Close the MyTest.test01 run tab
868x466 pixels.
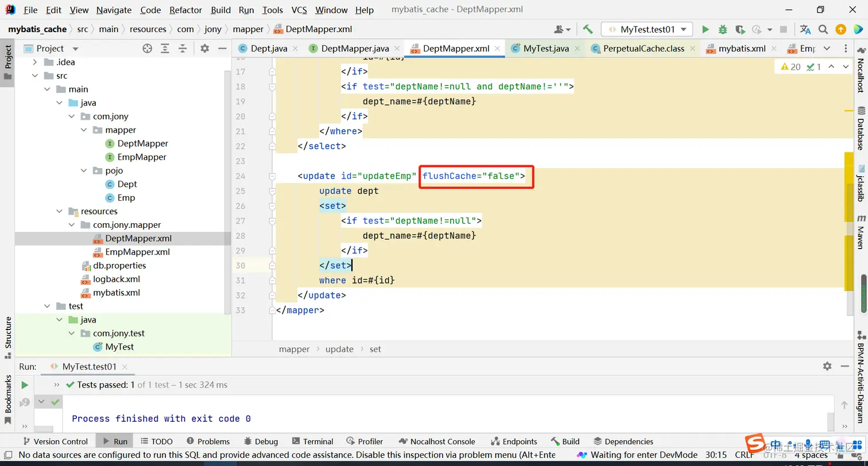[x=125, y=367]
